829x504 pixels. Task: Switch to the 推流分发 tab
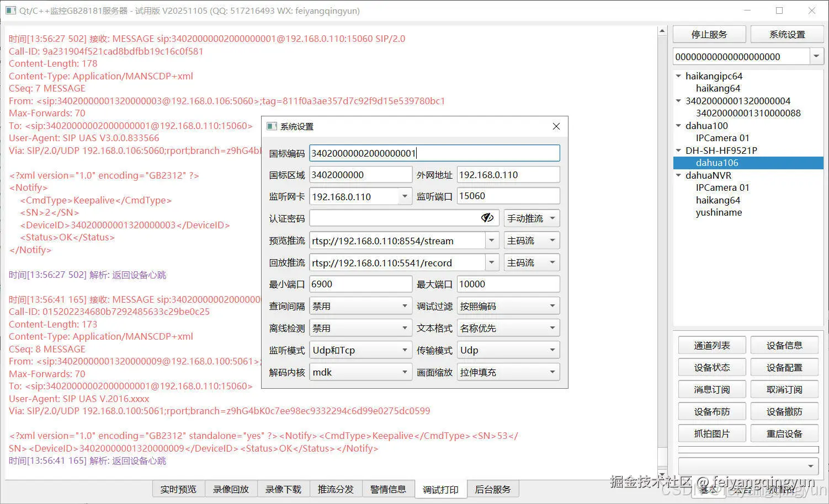pos(336,489)
